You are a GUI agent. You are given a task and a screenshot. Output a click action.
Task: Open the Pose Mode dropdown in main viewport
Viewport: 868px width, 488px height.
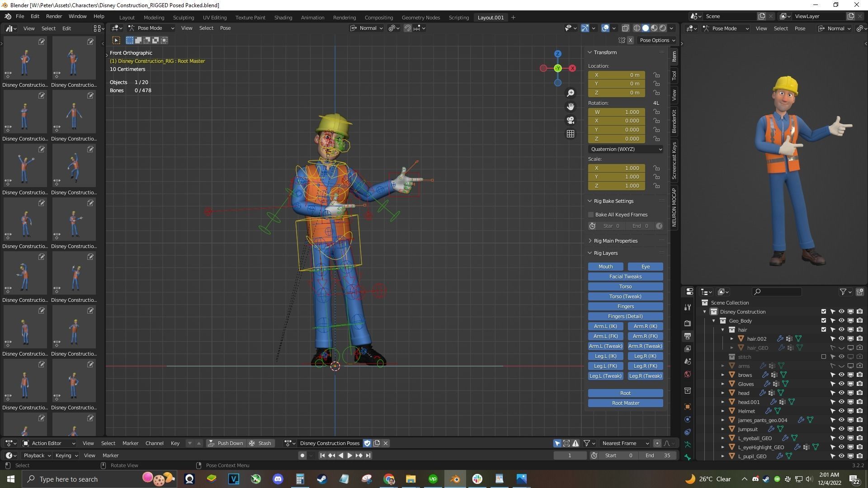point(151,28)
